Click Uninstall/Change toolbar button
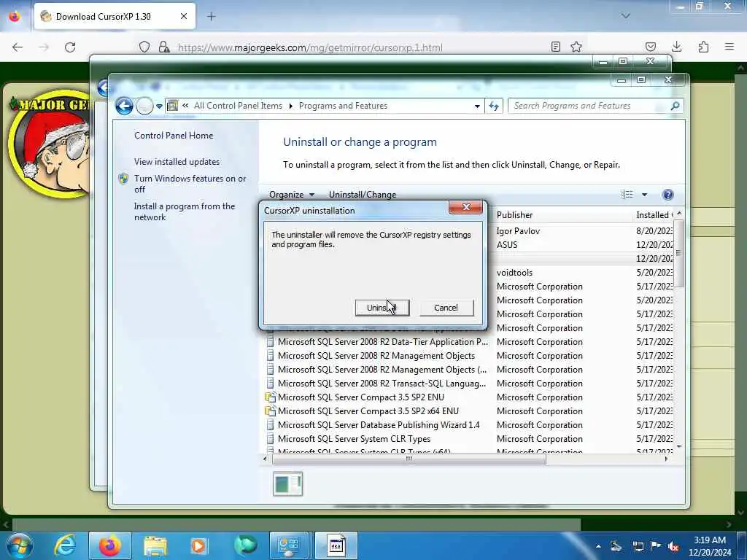This screenshot has width=747, height=560. [363, 194]
